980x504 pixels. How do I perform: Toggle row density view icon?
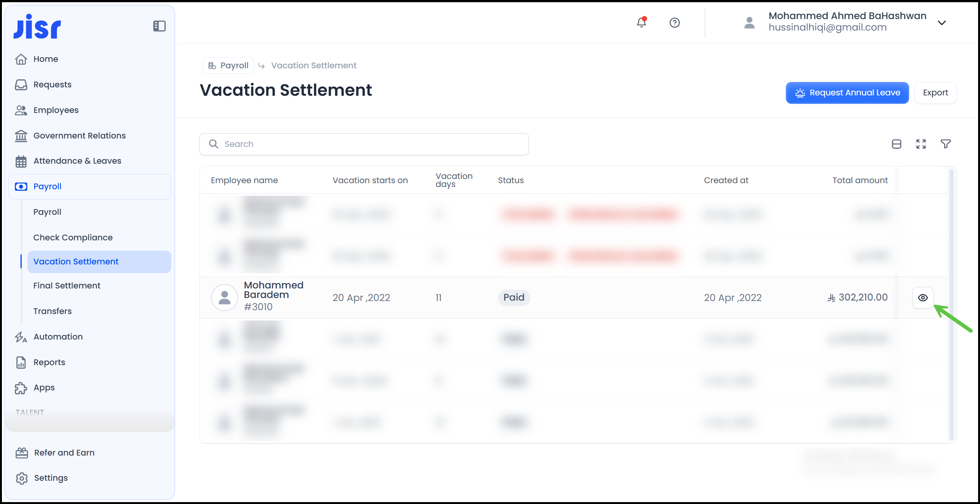click(x=896, y=144)
